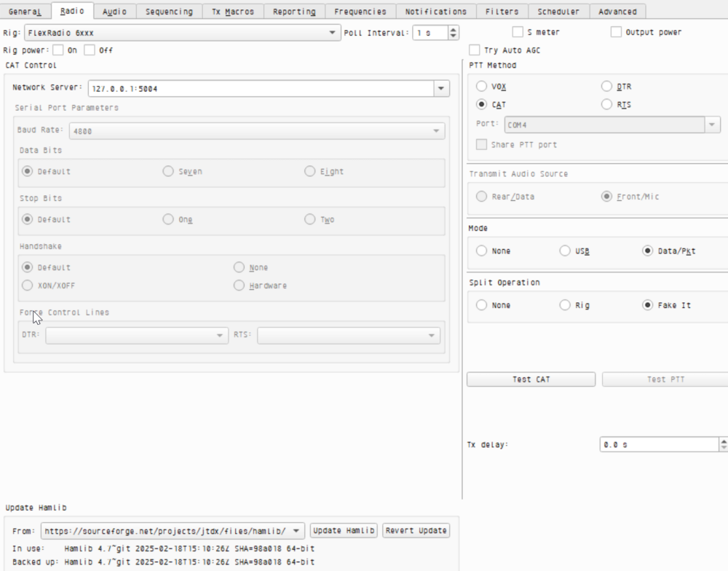Set Mode to Data/Pkt
Image resolution: width=728 pixels, height=571 pixels.
click(x=647, y=251)
